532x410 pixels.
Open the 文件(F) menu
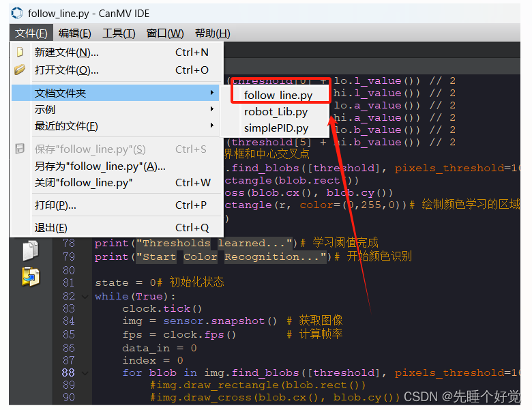tap(31, 33)
